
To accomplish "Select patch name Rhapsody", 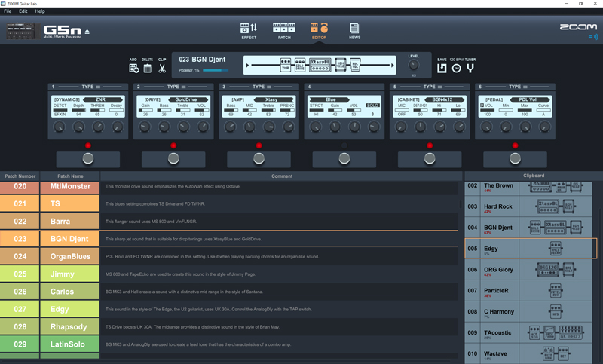I will [x=70, y=327].
